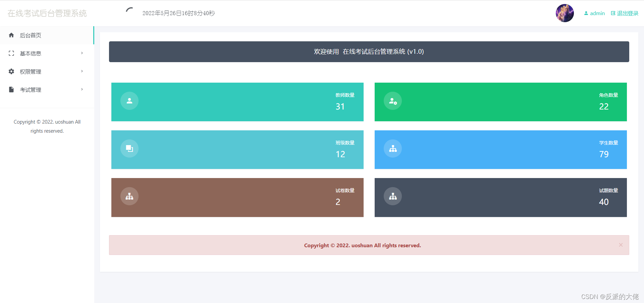Open the 基本信息 menu

[47, 53]
